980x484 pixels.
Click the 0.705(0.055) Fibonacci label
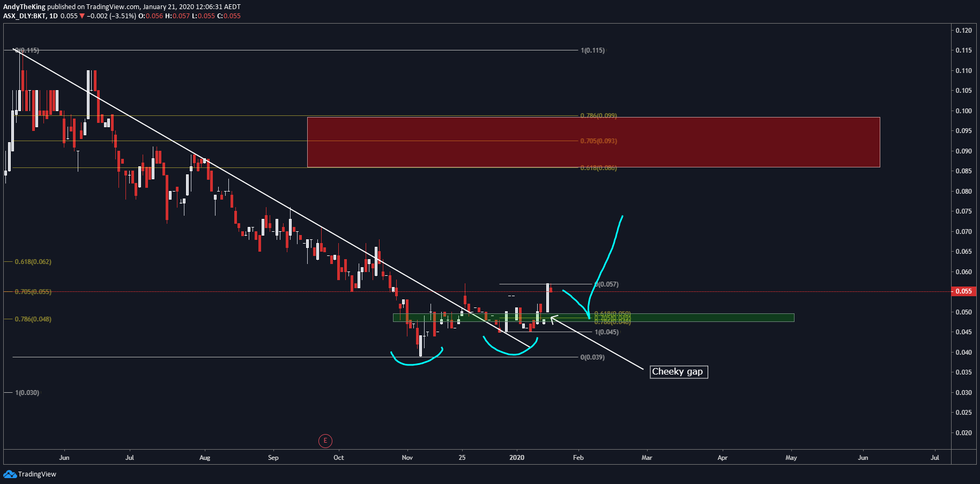[33, 292]
